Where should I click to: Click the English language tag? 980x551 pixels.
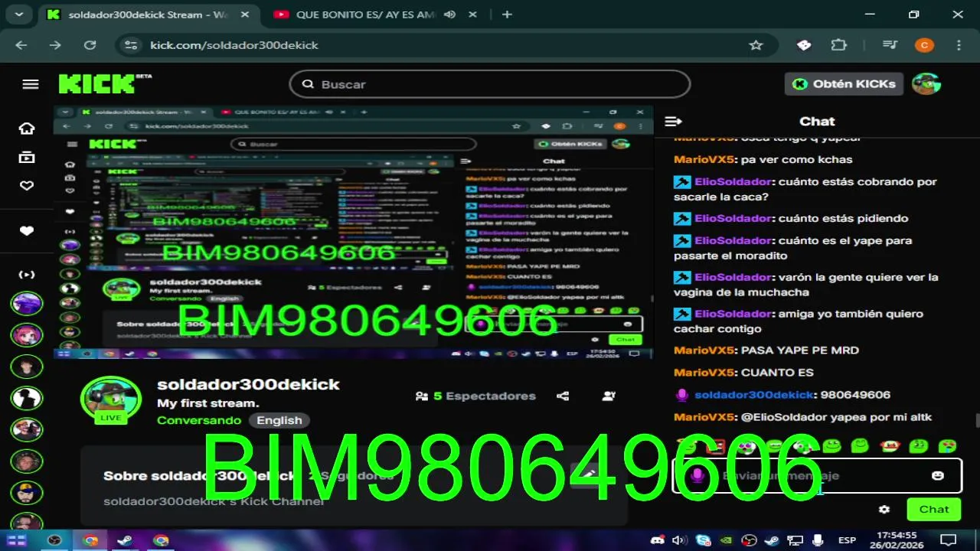[279, 420]
